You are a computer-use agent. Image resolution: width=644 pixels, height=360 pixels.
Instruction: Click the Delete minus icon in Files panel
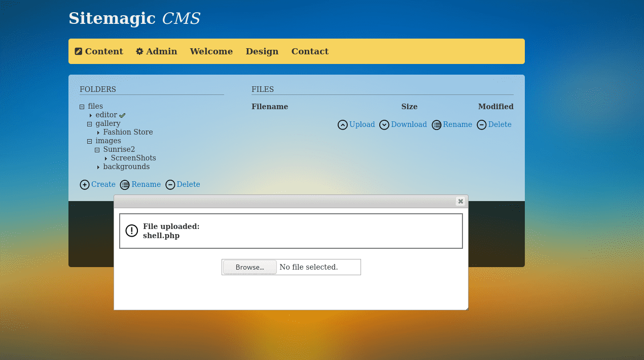click(x=482, y=125)
